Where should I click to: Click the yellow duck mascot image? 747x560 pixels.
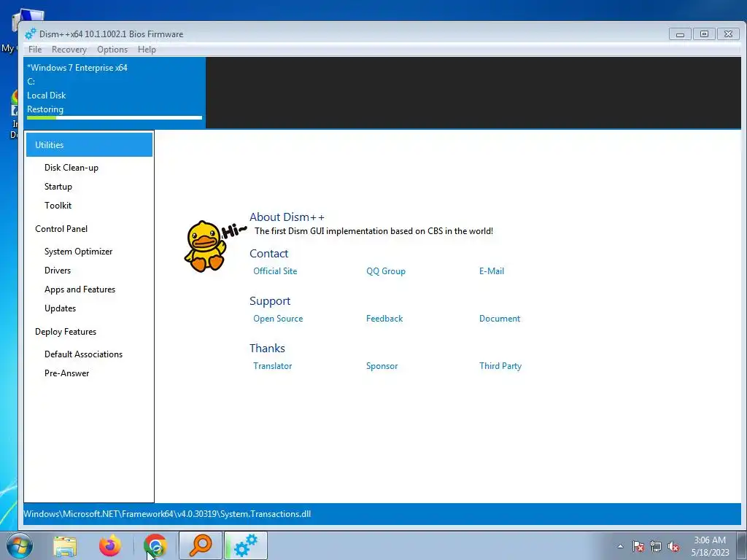point(205,246)
